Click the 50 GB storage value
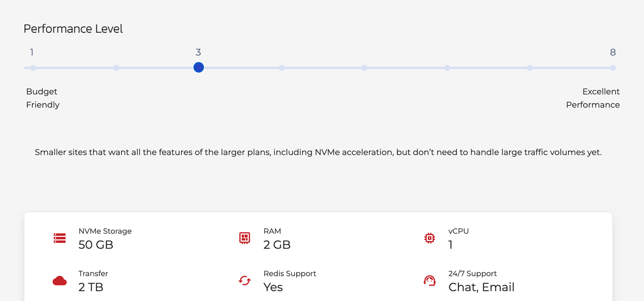Screen dimensions: 644x301 point(96,245)
